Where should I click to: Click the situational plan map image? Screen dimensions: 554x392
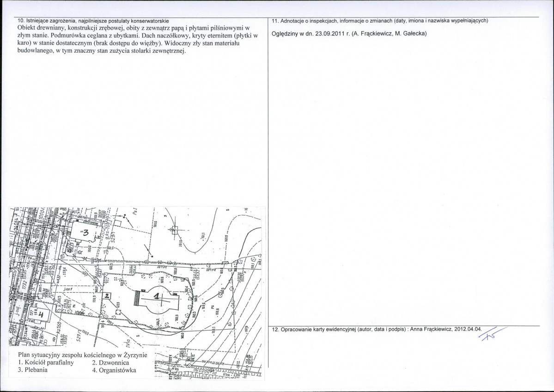[136, 292]
